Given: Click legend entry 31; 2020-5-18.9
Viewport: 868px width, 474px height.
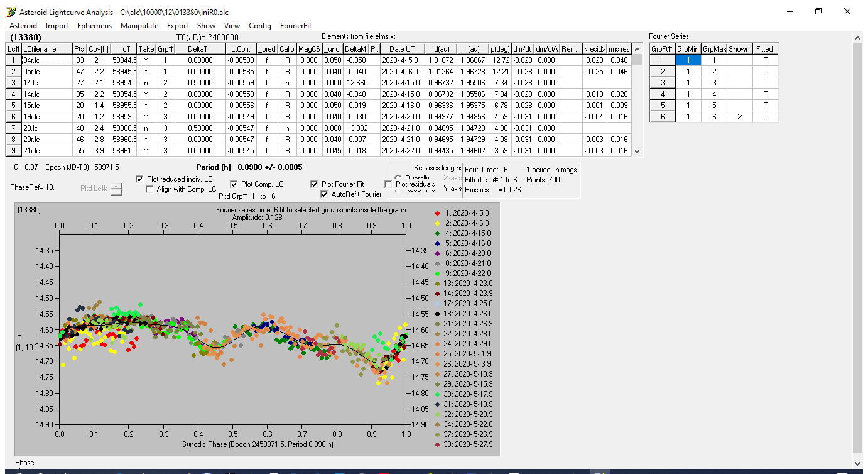Looking at the screenshot, I should pos(469,404).
